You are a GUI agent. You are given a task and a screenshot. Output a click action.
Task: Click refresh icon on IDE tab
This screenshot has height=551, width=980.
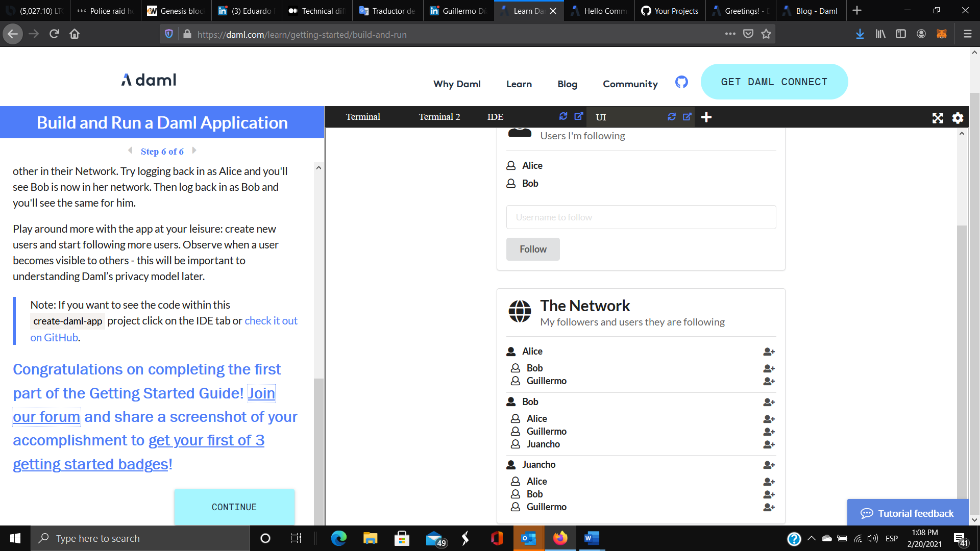(563, 116)
